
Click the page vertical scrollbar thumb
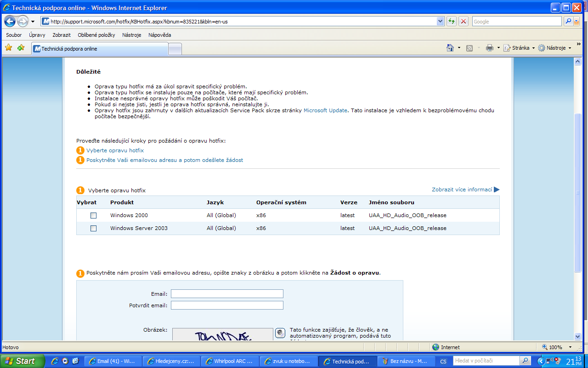578,193
